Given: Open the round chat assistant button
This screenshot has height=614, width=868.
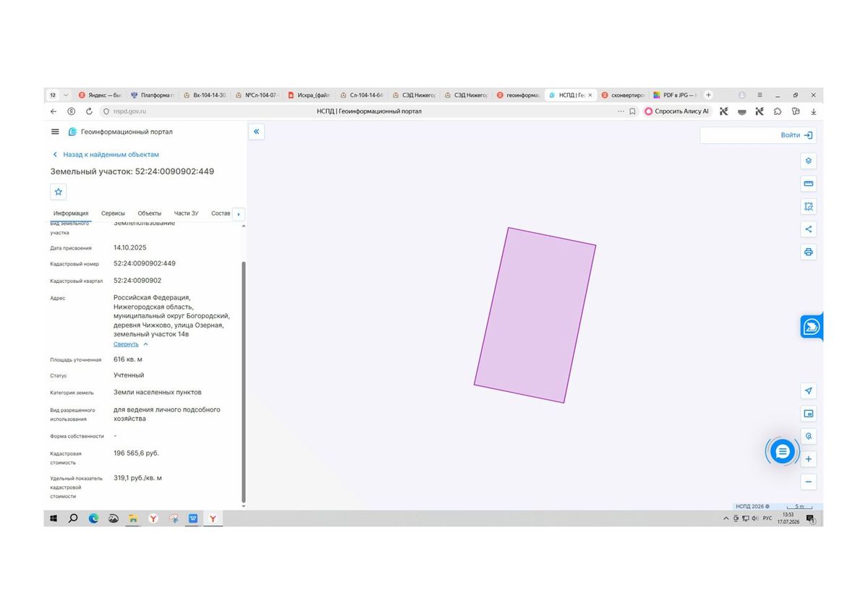Looking at the screenshot, I should click(x=782, y=452).
